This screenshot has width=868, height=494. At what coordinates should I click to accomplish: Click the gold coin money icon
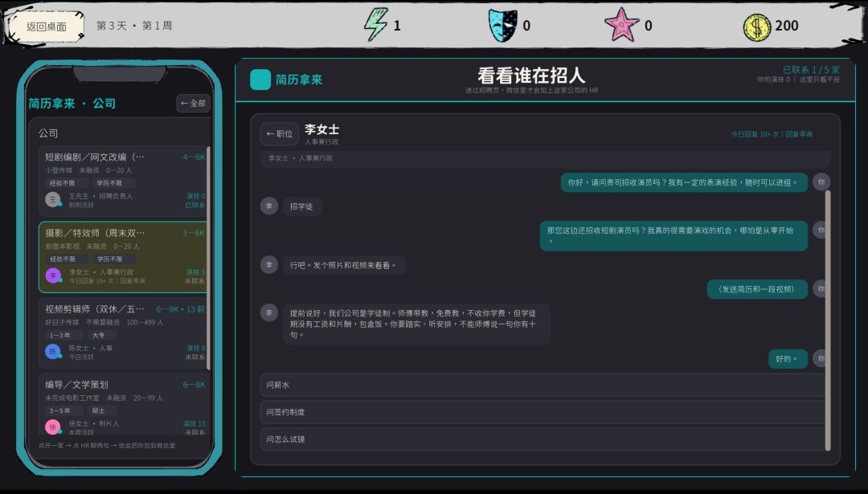(756, 27)
